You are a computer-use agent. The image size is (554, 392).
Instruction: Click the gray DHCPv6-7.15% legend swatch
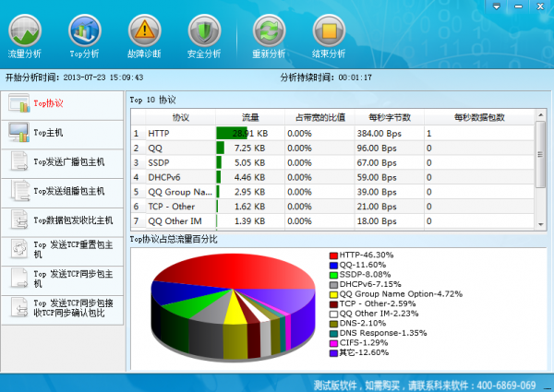(x=333, y=285)
